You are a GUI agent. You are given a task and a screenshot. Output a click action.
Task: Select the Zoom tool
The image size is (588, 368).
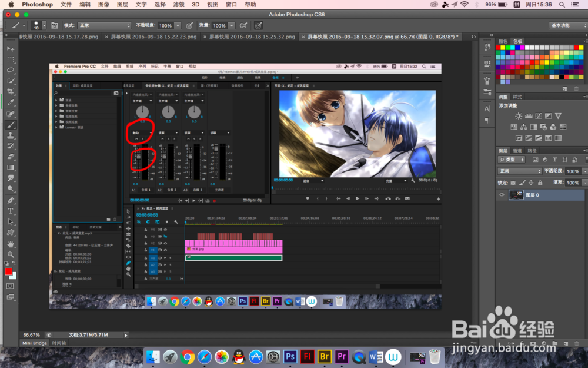11,254
